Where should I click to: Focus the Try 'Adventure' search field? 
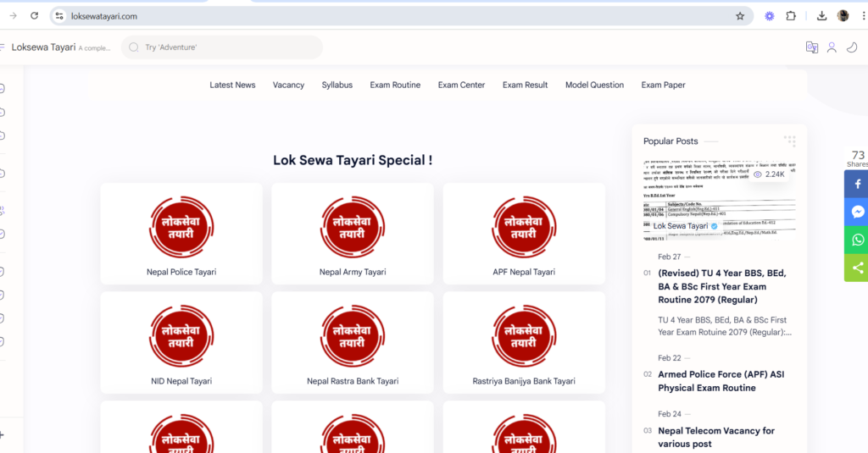[222, 47]
